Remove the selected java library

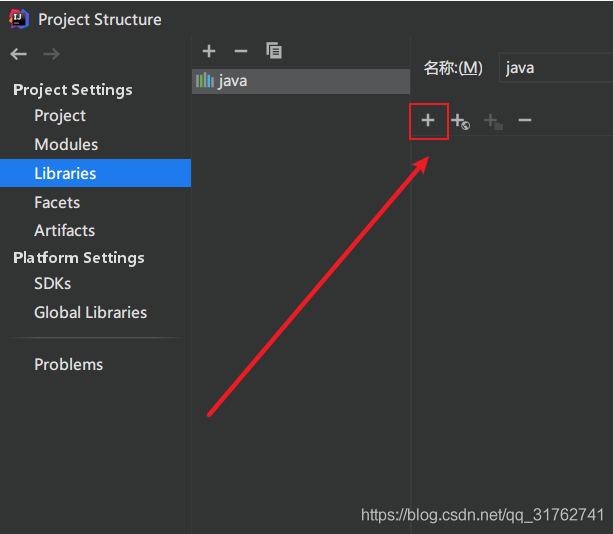[240, 51]
